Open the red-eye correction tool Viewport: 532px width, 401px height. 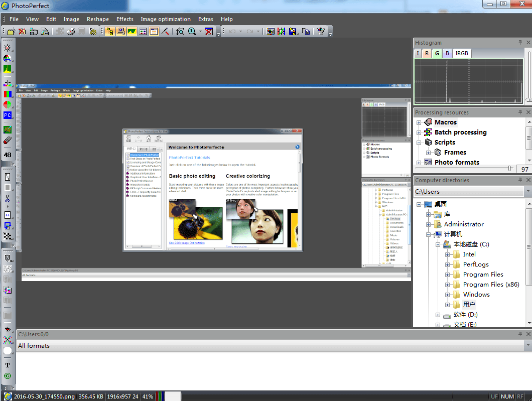coord(8,329)
